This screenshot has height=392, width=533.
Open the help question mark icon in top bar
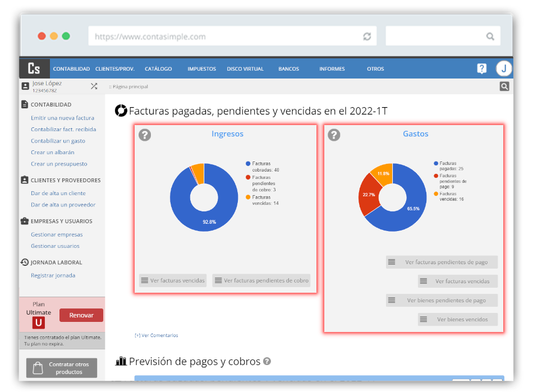481,68
